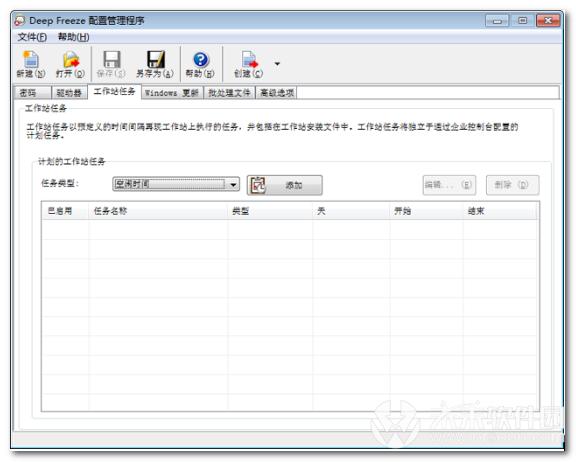Viewport: 576px width, 462px height.
Task: Click the Delete (删除) button
Action: [x=512, y=185]
